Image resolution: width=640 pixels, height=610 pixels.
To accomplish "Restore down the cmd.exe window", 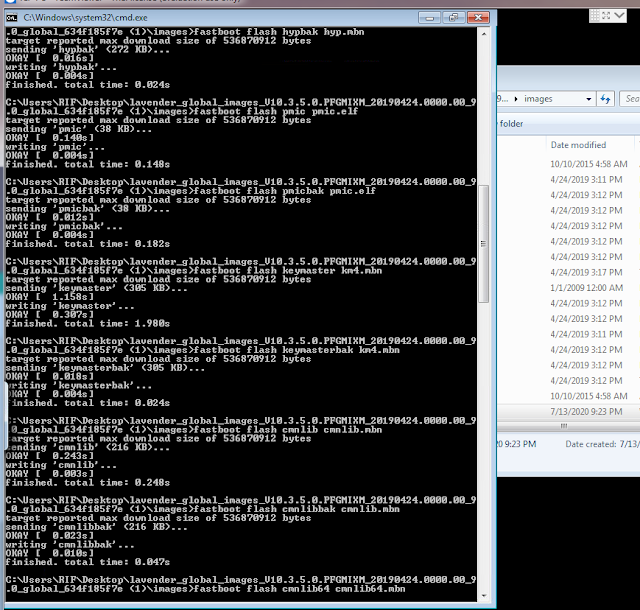I will click(x=453, y=18).
